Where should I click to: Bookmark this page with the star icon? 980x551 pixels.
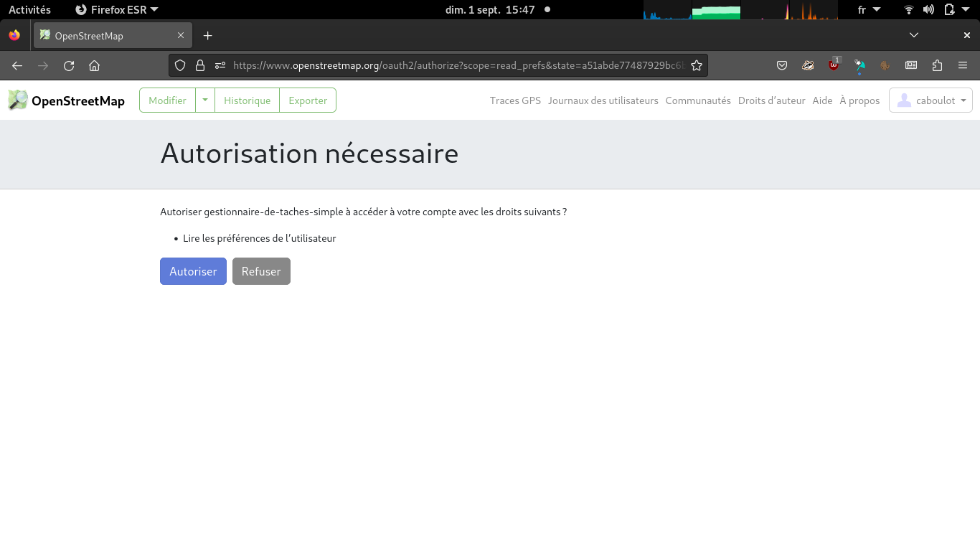[x=696, y=65]
